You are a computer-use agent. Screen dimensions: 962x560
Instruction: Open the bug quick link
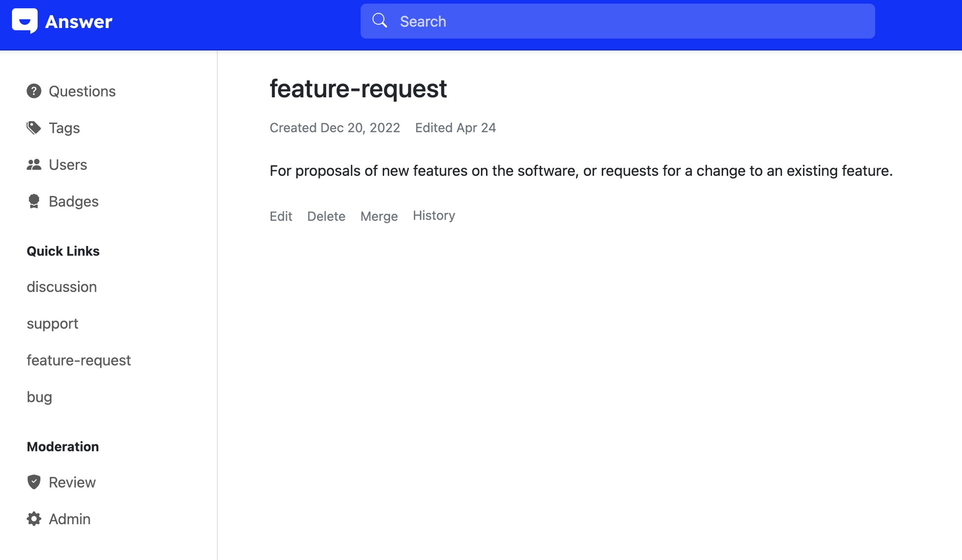[39, 397]
